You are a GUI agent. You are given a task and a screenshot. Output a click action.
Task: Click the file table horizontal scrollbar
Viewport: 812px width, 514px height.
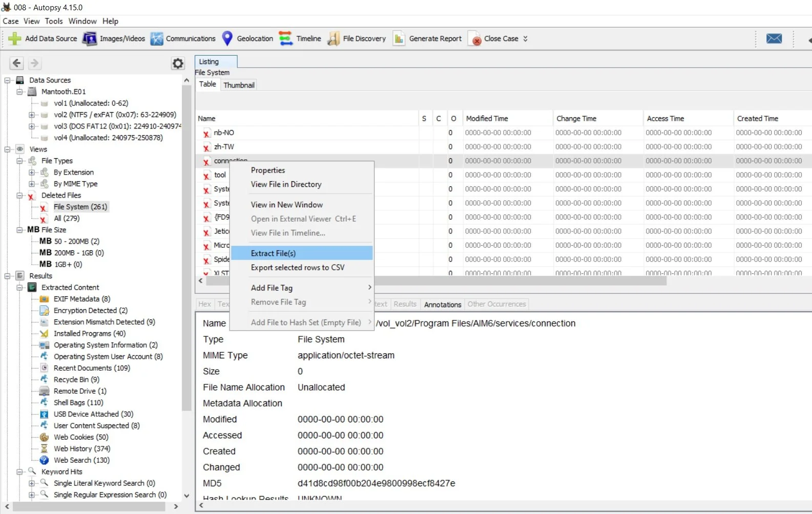click(436, 281)
